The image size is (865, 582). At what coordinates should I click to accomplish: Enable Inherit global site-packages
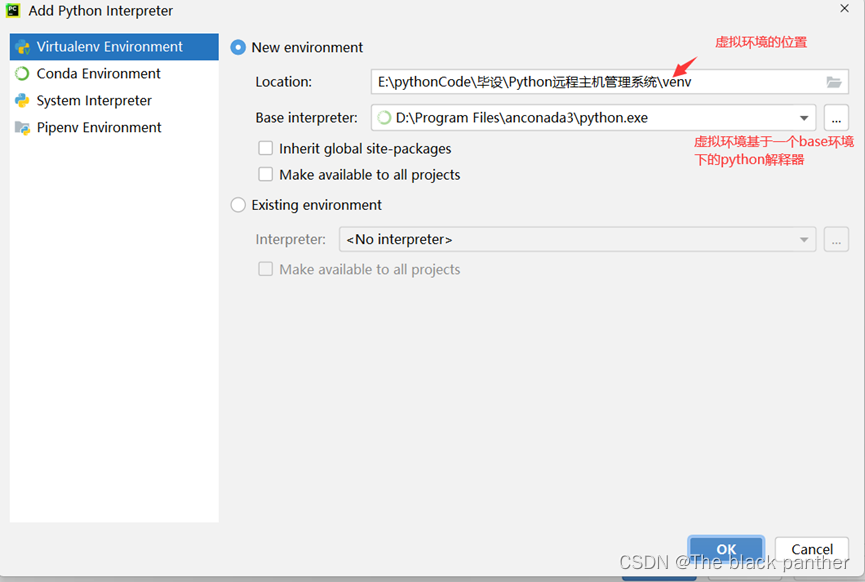pyautogui.click(x=265, y=148)
